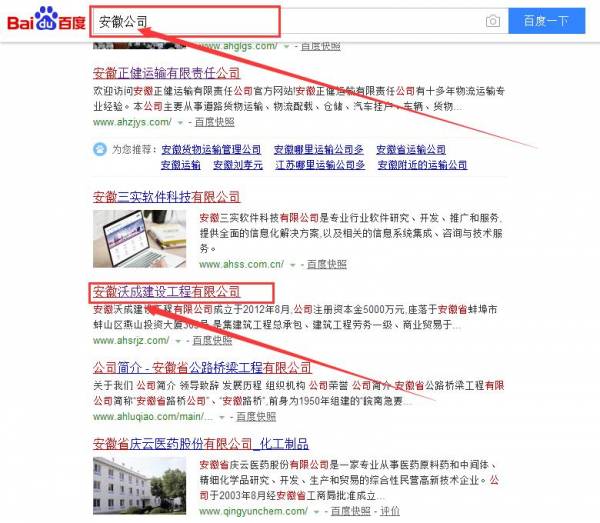
Task: Open result 安徽正健运输有限责任公司
Action: (x=166, y=73)
